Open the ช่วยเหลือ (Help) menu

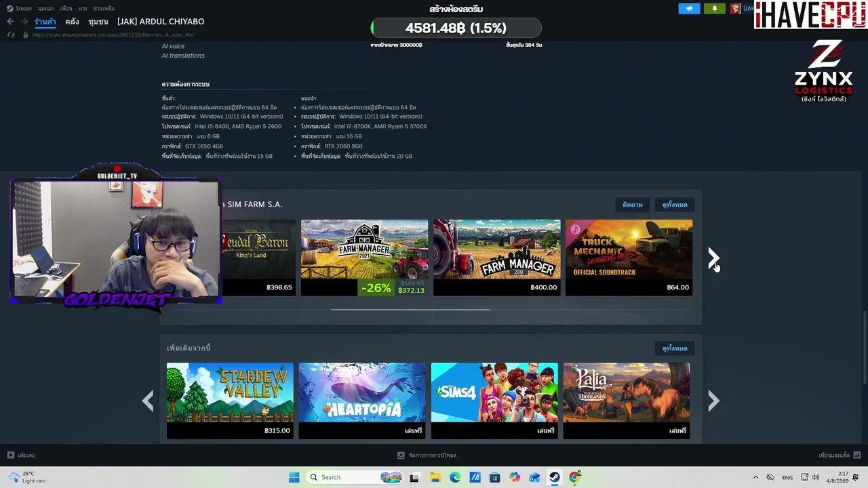click(x=103, y=8)
